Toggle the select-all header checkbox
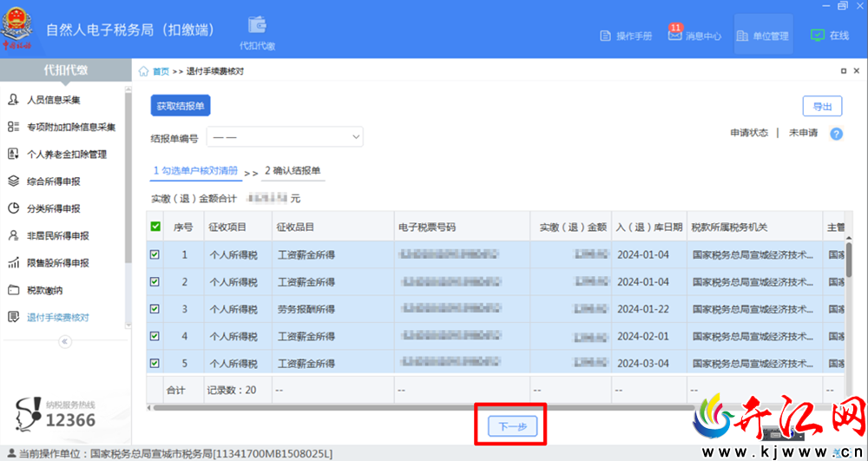 pos(155,227)
